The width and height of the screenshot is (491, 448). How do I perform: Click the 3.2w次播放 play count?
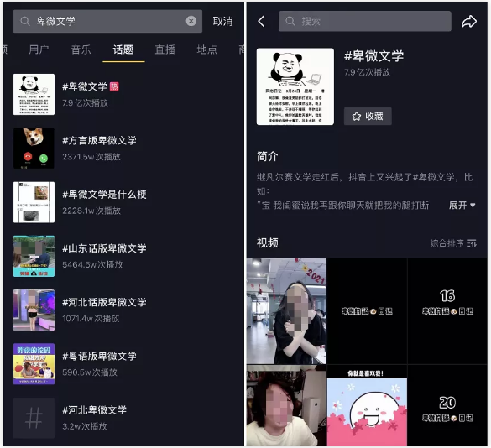pyautogui.click(x=85, y=426)
